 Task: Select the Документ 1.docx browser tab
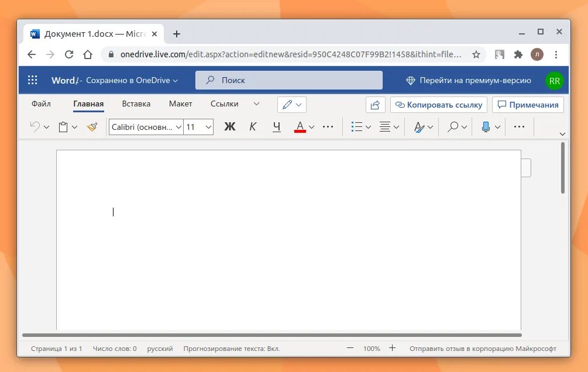click(x=94, y=34)
